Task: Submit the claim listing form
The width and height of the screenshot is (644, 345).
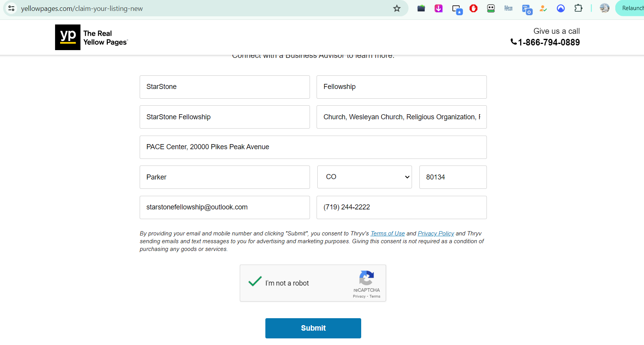Action: point(313,328)
